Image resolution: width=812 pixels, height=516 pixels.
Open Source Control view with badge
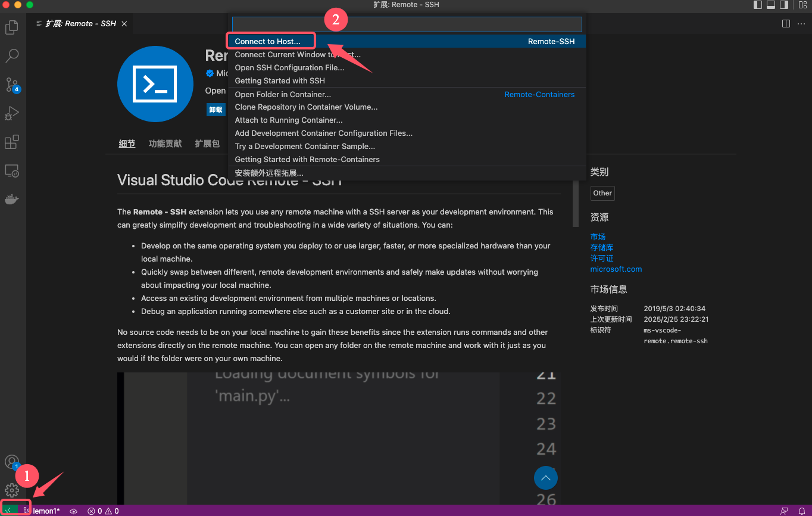point(12,85)
